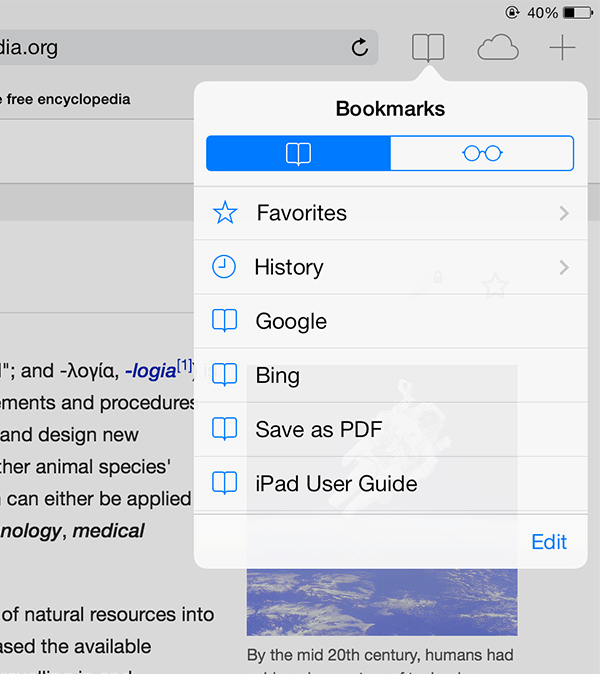
Task: Open Favorites folder
Action: tap(390, 213)
